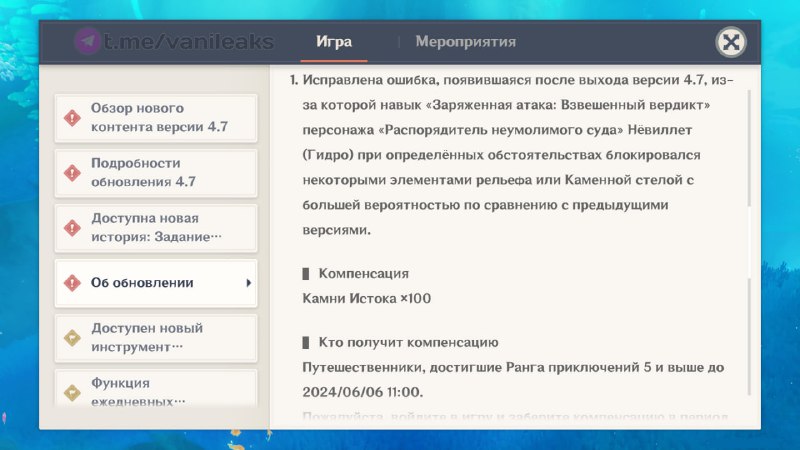Open Доступна новая история notice
Screen dimensions: 800x450
(x=156, y=228)
